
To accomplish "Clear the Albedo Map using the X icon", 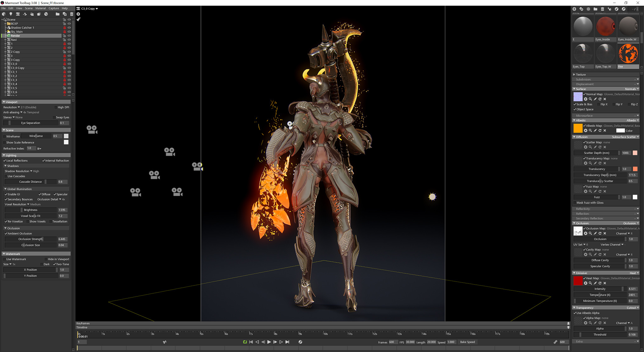I will click(x=605, y=130).
